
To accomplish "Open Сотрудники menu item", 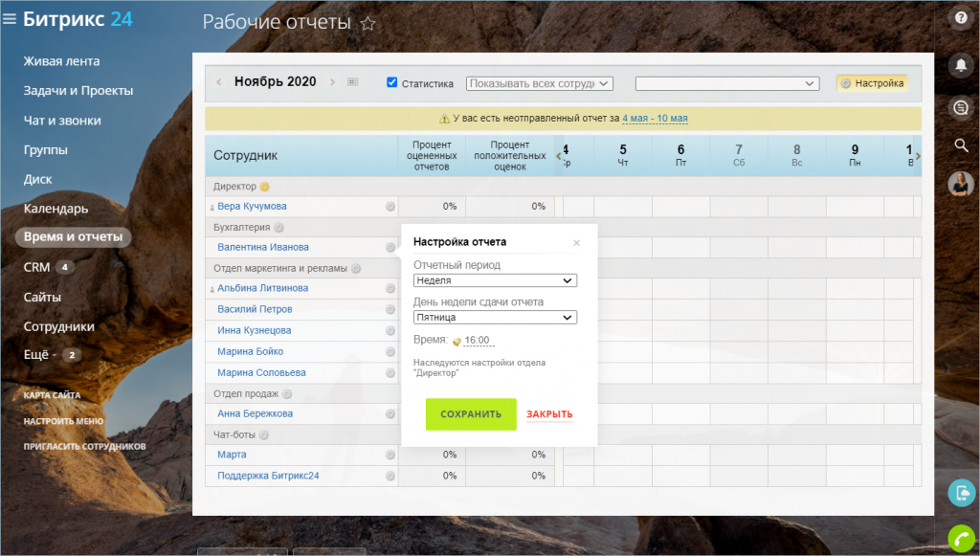I will [58, 326].
